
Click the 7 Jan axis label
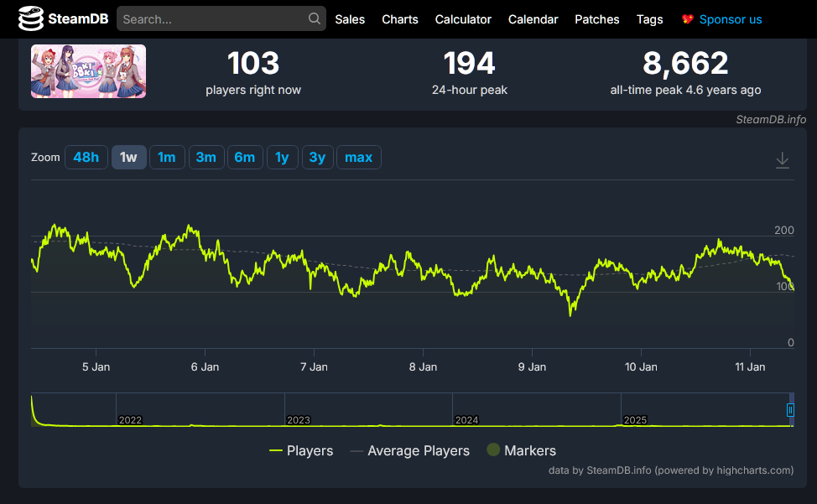[x=314, y=366]
